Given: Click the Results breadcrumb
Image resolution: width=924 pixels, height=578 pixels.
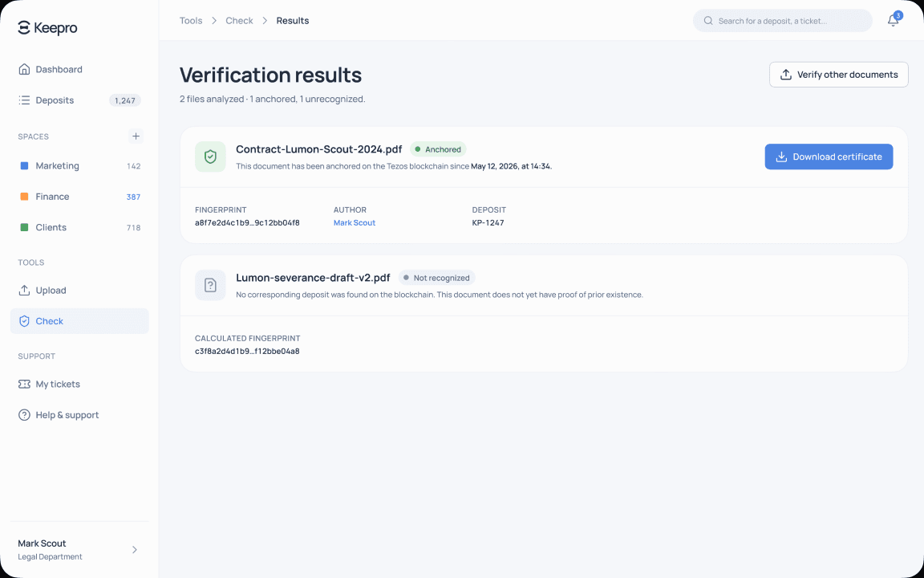Looking at the screenshot, I should point(293,21).
